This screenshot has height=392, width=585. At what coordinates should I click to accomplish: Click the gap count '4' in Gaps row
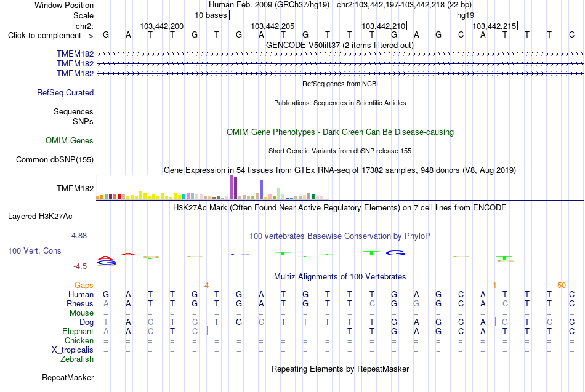[206, 286]
